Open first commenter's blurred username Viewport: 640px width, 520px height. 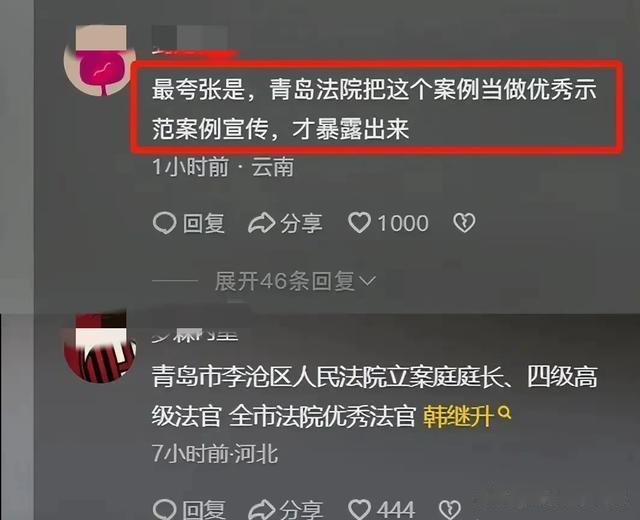[190, 40]
